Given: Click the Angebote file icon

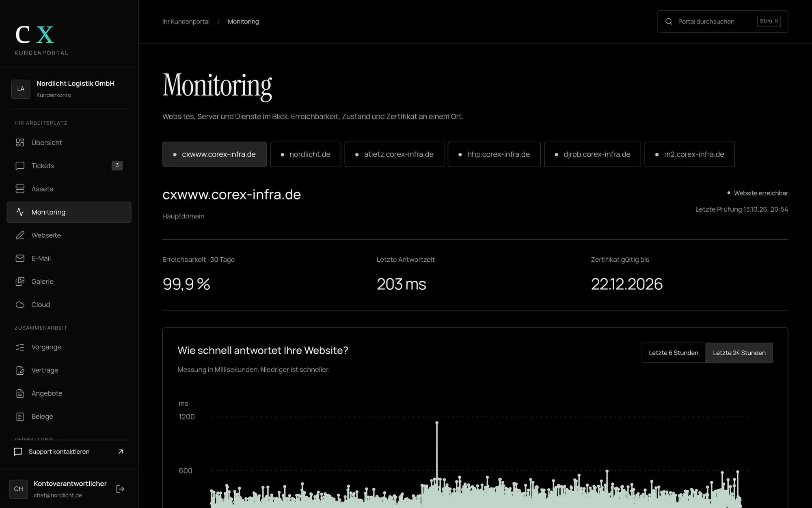Looking at the screenshot, I should (x=20, y=393).
